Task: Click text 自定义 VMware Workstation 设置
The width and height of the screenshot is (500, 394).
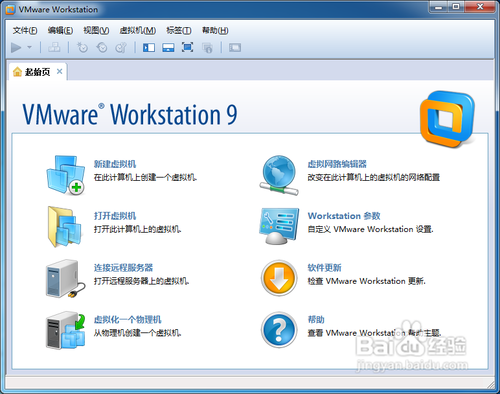Action: pos(370,229)
